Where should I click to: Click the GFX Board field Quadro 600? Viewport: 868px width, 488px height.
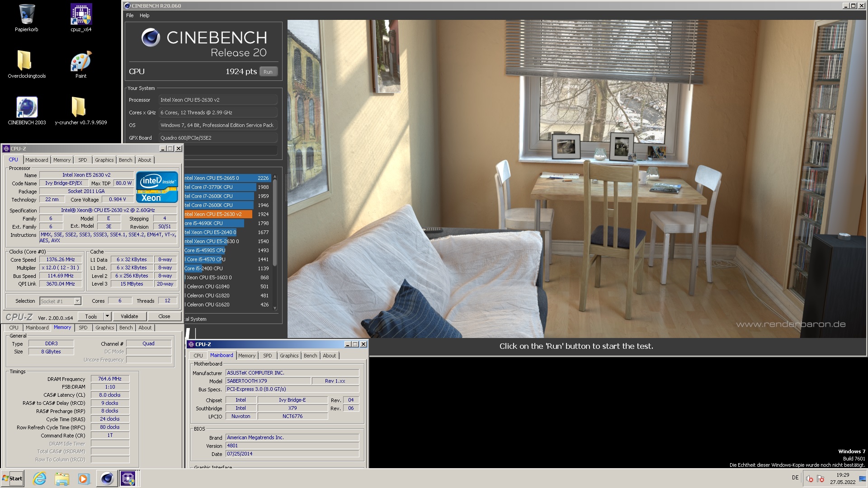pos(218,138)
